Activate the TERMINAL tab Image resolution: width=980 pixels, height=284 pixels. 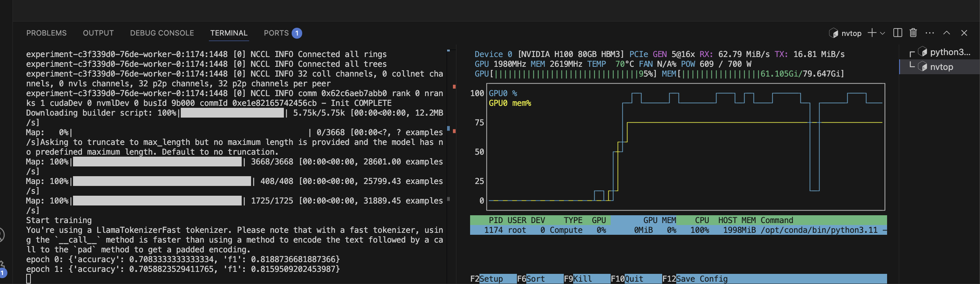(229, 33)
